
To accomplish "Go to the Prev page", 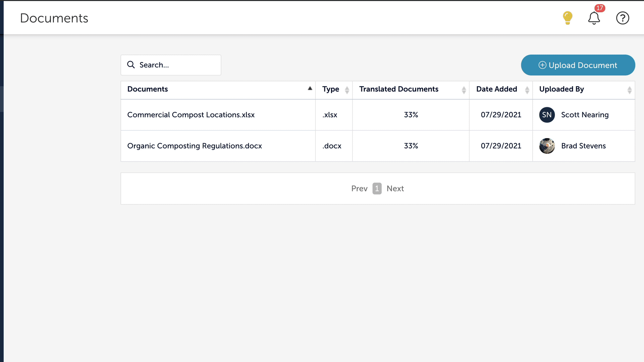I will click(x=359, y=189).
